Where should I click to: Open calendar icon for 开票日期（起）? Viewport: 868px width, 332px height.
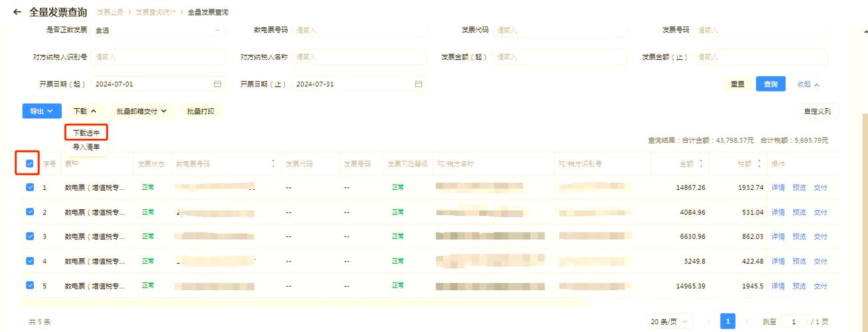point(217,84)
